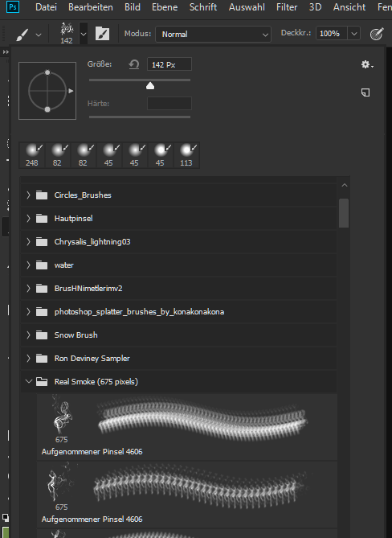Click the Photoshop Ps logo icon
This screenshot has height=538, width=392.
[13, 7]
